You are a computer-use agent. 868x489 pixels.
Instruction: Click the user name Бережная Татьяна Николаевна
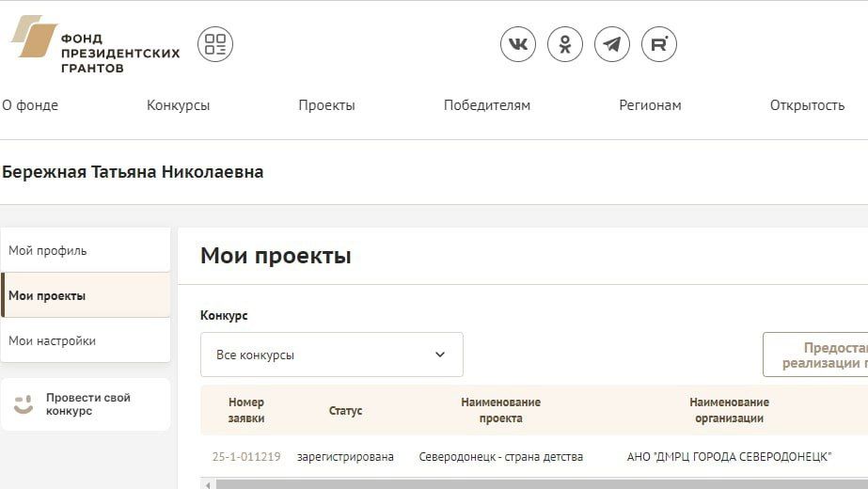click(133, 172)
